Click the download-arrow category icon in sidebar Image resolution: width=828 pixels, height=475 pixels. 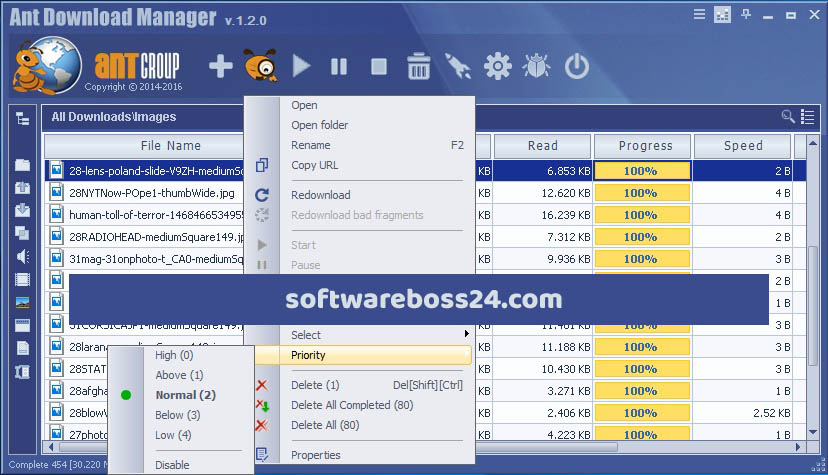coord(22,210)
